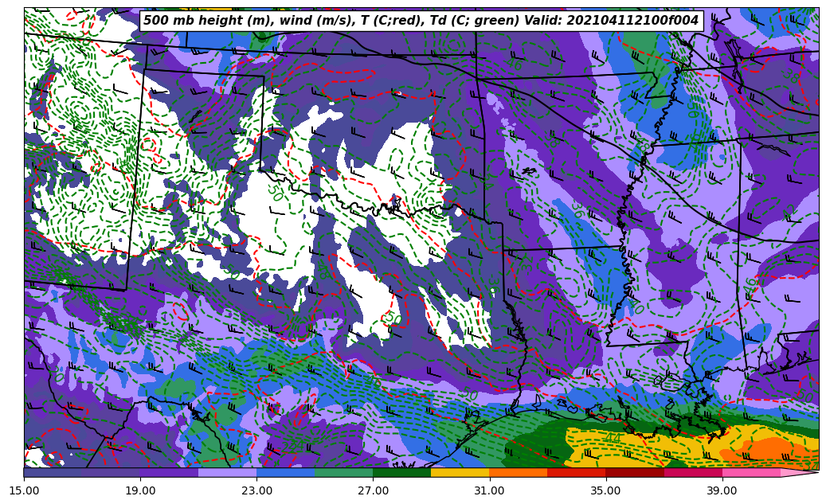Click the '19.00' colorbar tick label
This screenshot has width=826, height=504.
(x=140, y=490)
